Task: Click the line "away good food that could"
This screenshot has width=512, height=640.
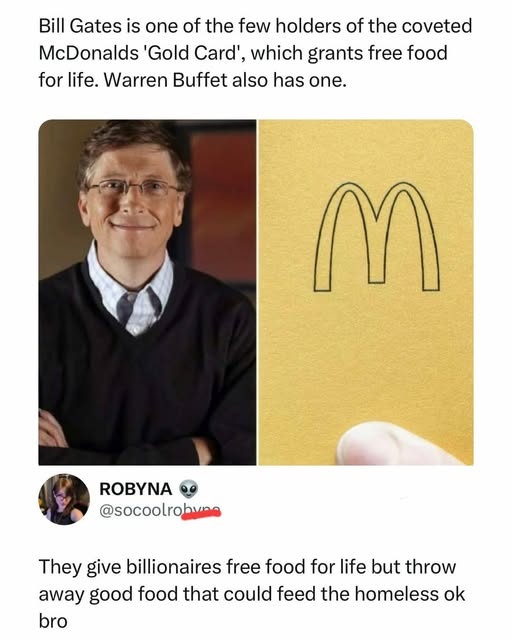Action: tap(252, 594)
